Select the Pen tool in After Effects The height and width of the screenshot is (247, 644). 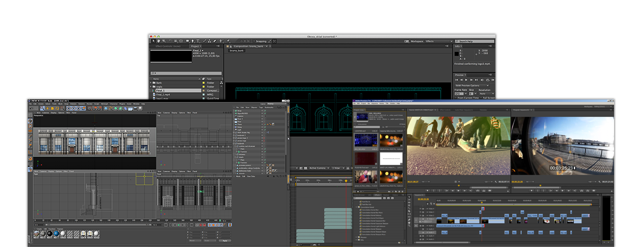(x=193, y=41)
